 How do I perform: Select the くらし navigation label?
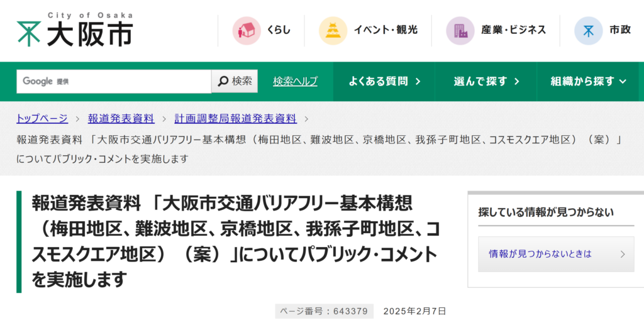[279, 30]
